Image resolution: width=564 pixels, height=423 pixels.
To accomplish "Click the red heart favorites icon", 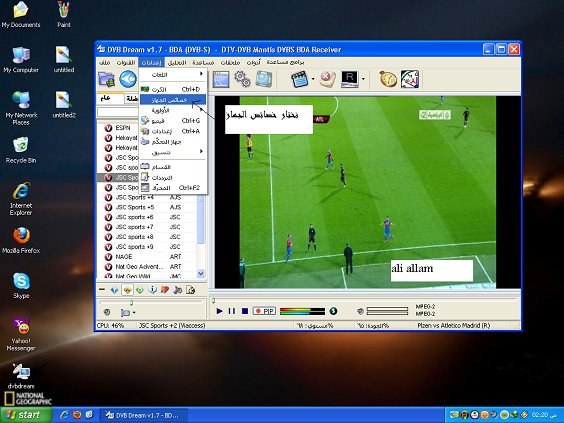I will pos(165,290).
